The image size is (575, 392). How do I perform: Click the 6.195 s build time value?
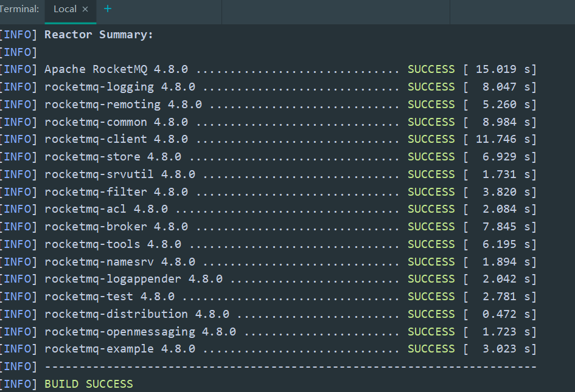506,244
